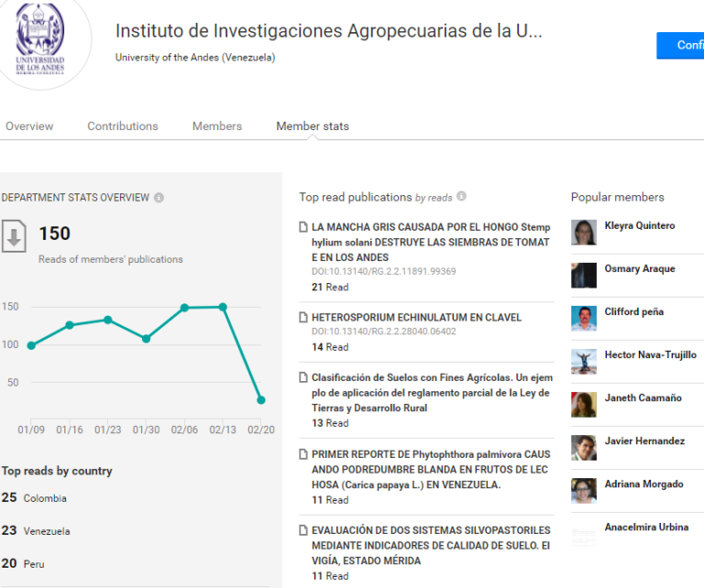Open Kleyra Quintero's member profile
Screen dimensions: 704x588
[639, 225]
